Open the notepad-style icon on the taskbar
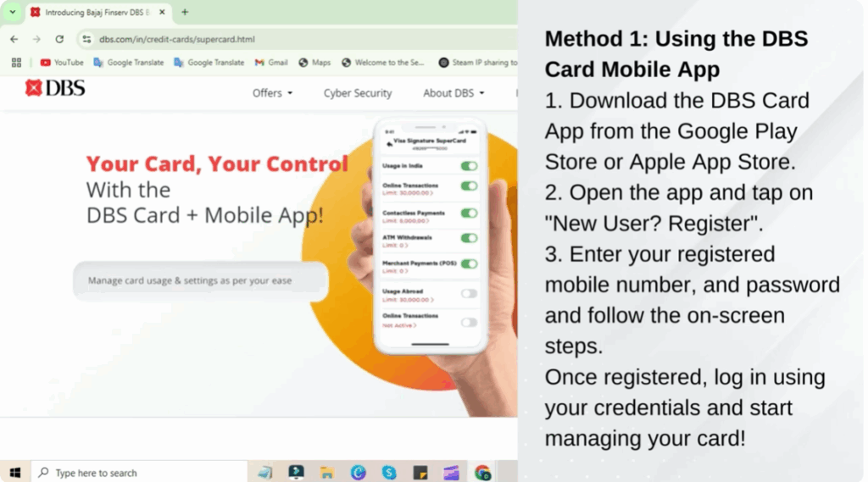This screenshot has width=868, height=482. click(265, 473)
